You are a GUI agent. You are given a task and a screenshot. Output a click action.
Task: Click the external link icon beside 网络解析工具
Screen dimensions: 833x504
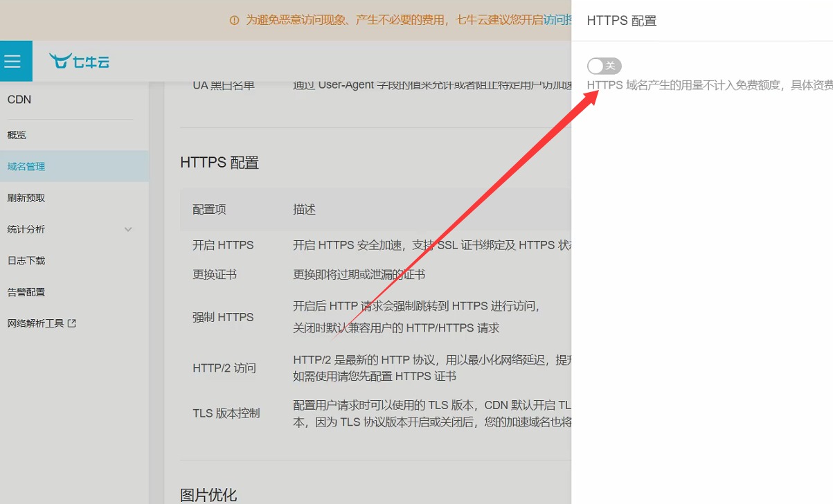coord(72,323)
